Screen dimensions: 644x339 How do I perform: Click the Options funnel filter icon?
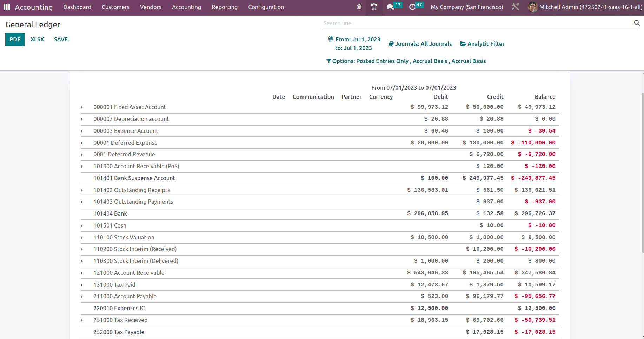tap(328, 61)
